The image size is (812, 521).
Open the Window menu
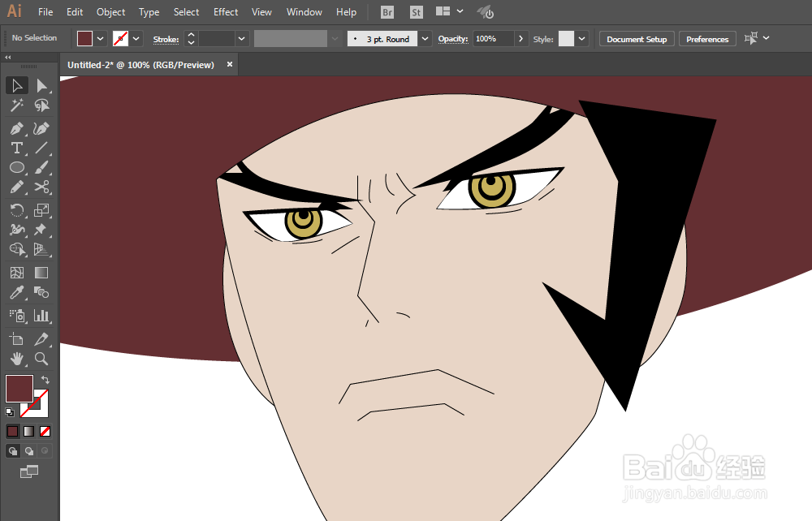pyautogui.click(x=304, y=12)
